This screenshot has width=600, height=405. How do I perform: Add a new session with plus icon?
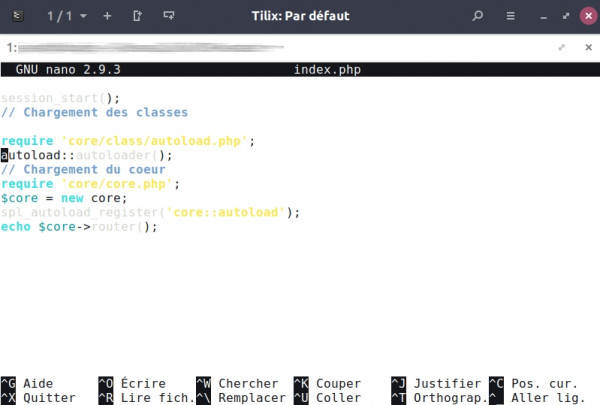[x=107, y=17]
